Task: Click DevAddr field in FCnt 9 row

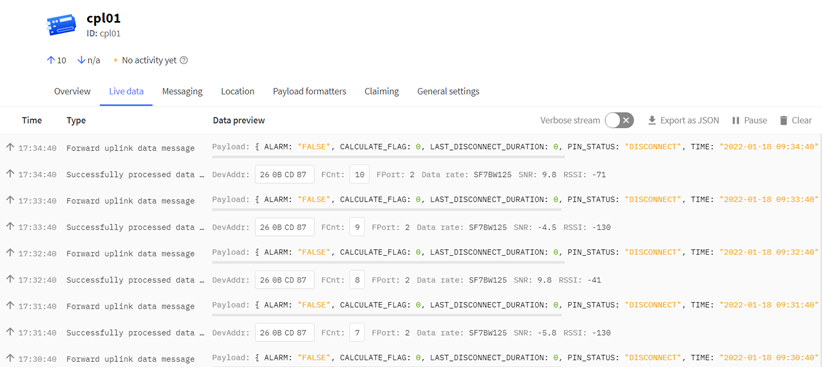Action: click(285, 227)
